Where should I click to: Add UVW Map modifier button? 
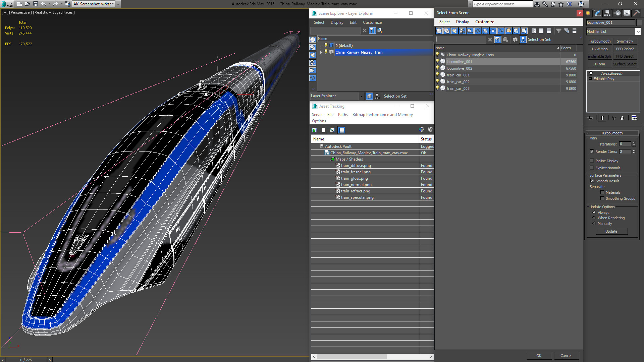599,49
